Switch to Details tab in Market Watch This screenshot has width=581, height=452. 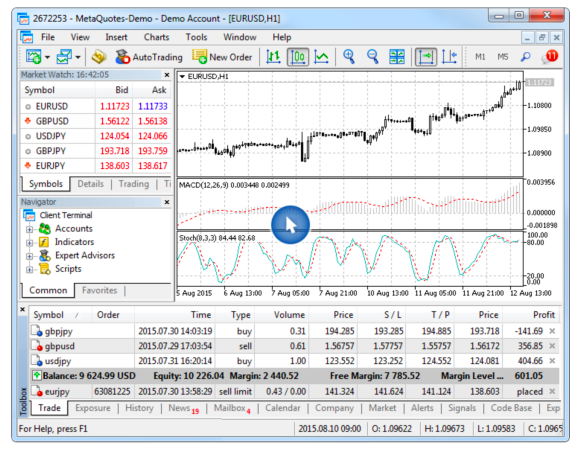[x=90, y=184]
